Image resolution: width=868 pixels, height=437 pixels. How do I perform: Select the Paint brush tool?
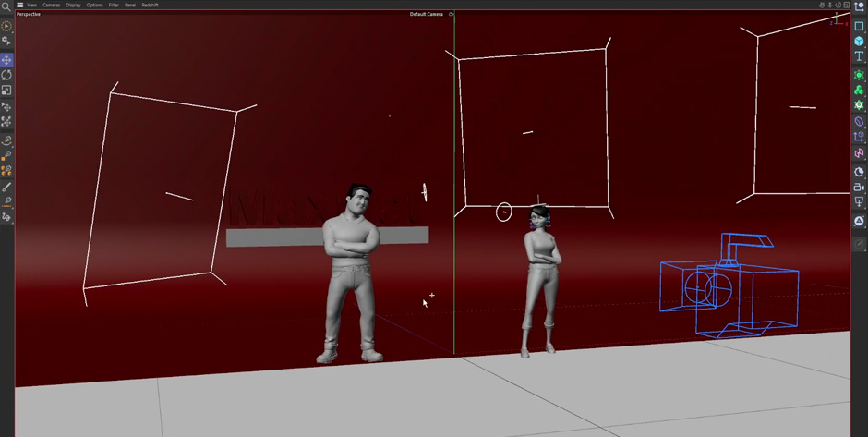(6, 187)
